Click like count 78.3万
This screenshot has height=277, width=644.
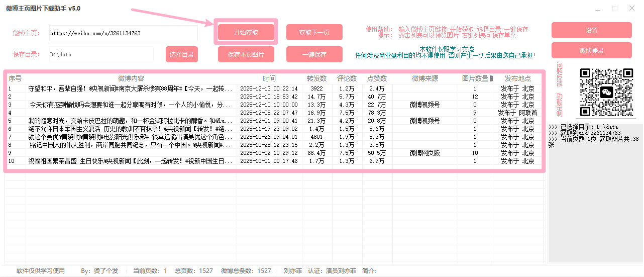click(x=377, y=113)
